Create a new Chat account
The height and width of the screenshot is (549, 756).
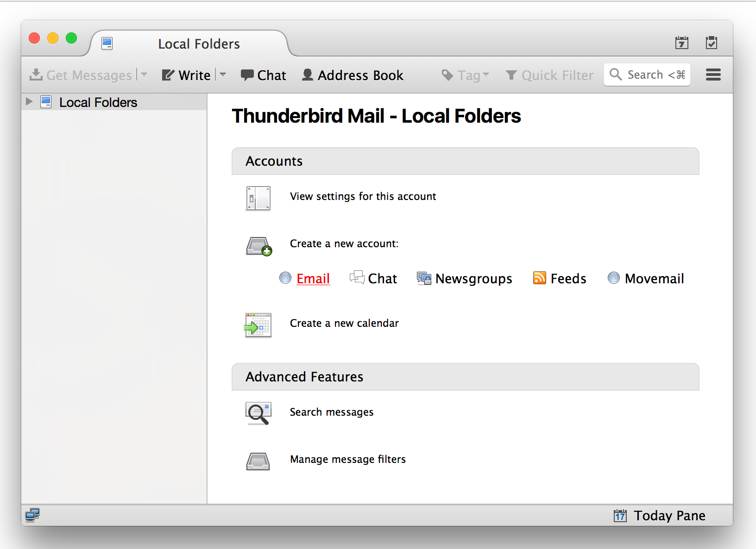tap(383, 279)
